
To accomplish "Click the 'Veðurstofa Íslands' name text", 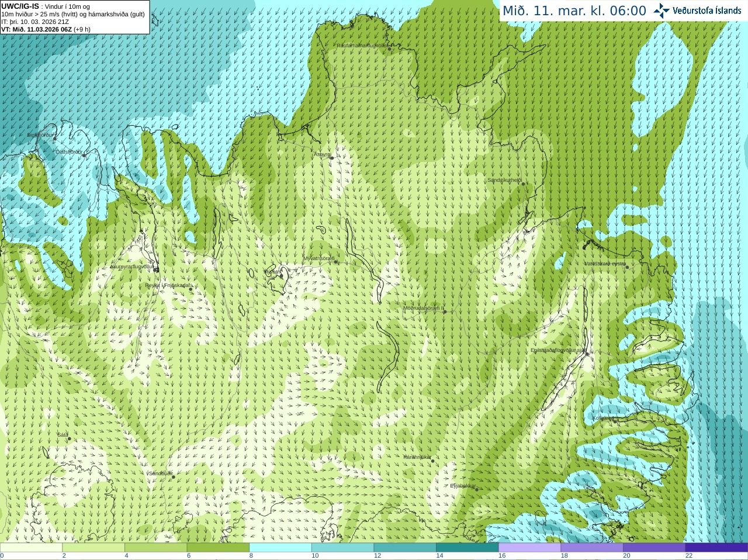I will 707,11.
